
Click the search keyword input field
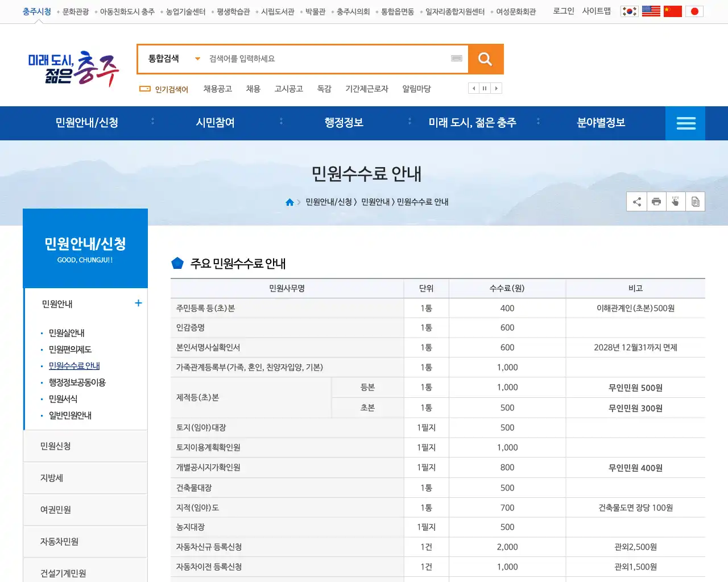[327, 59]
